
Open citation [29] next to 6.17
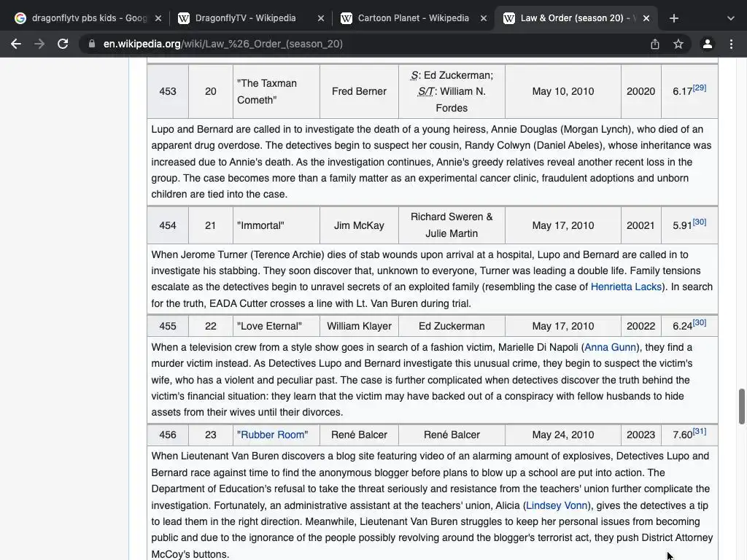coord(700,87)
